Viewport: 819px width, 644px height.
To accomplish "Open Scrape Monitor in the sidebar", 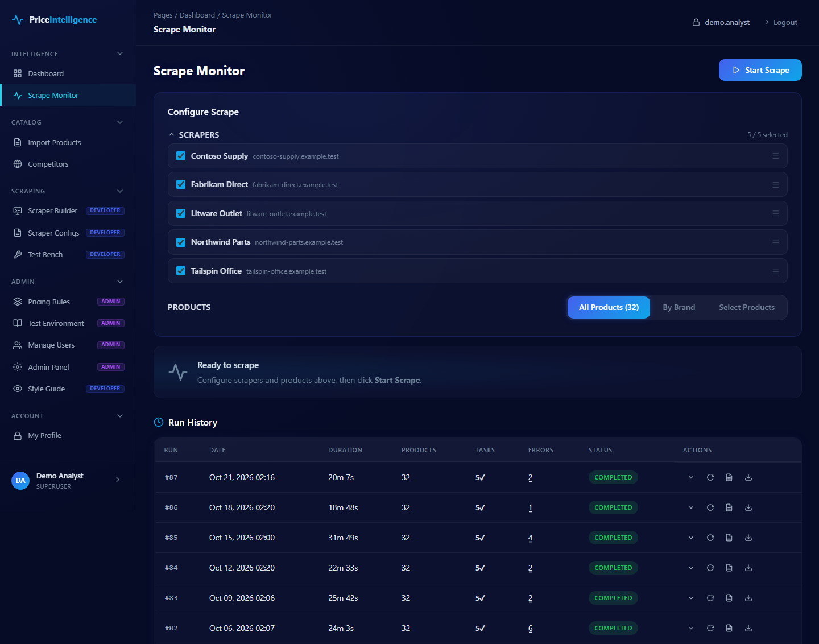I will point(68,96).
